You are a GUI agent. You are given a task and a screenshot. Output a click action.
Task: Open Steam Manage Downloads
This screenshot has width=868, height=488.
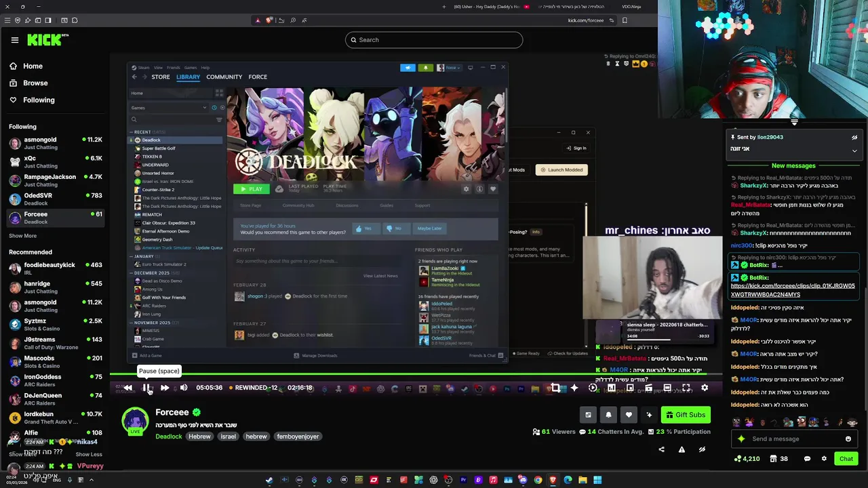(x=315, y=356)
